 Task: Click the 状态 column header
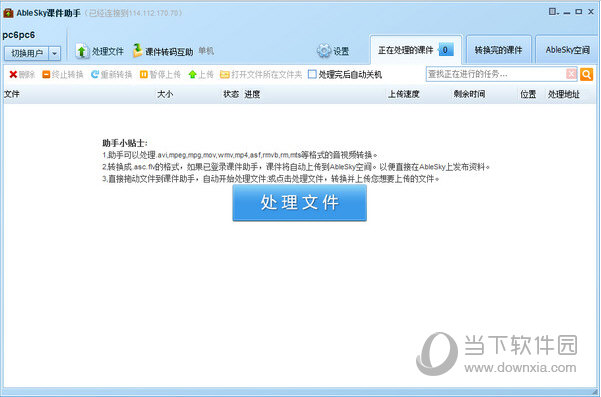click(x=231, y=94)
